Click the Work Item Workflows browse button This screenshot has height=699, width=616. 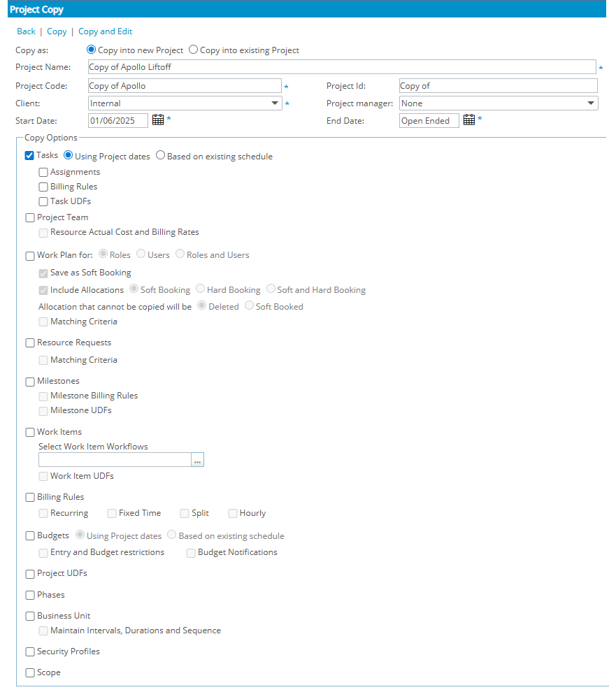[198, 460]
